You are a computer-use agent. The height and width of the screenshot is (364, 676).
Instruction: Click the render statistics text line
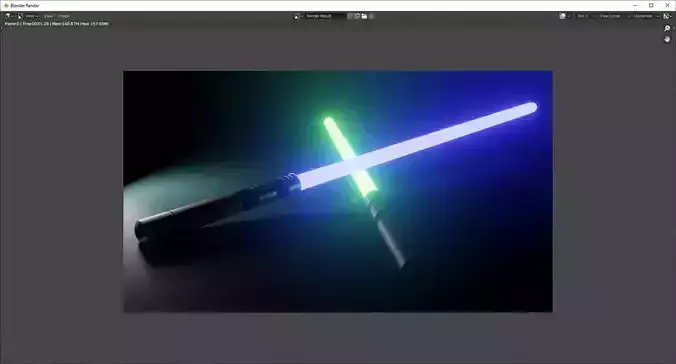(x=56, y=24)
